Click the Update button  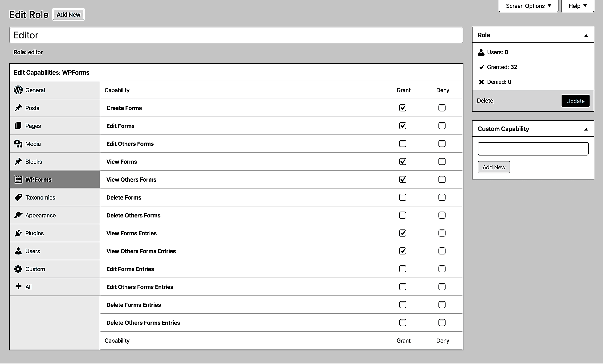click(x=575, y=101)
